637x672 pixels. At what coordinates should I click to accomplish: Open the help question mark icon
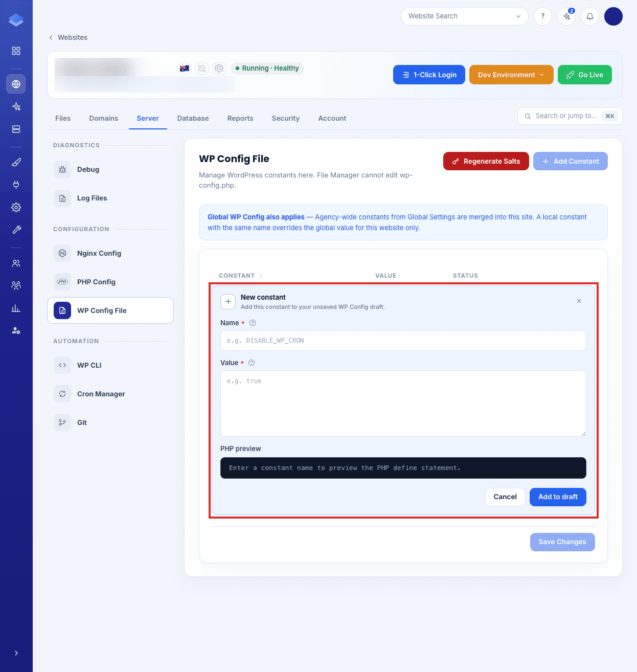[543, 16]
